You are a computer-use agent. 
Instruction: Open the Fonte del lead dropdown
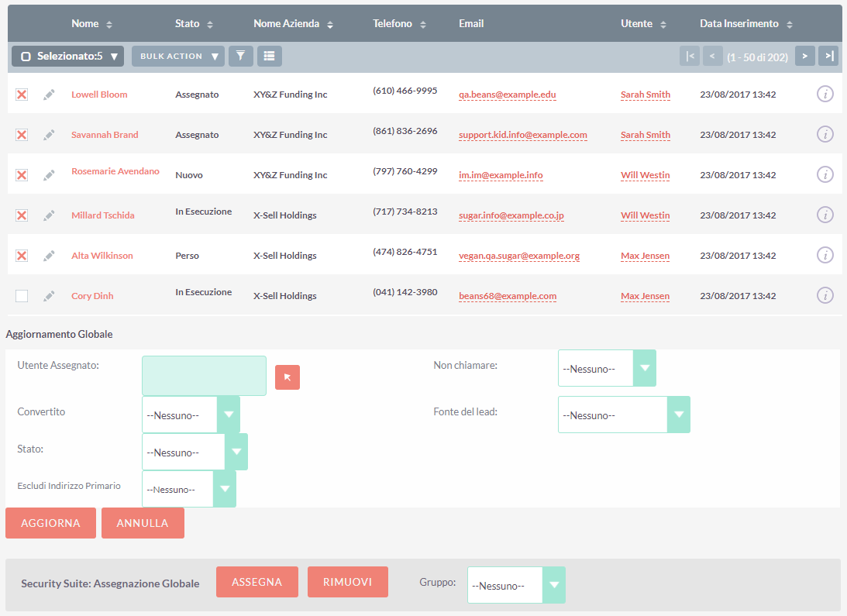(624, 415)
